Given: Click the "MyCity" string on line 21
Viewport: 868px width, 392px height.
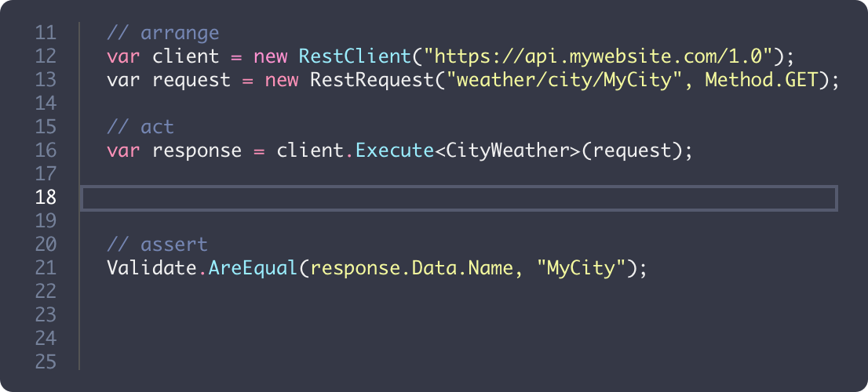Looking at the screenshot, I should pos(581,268).
